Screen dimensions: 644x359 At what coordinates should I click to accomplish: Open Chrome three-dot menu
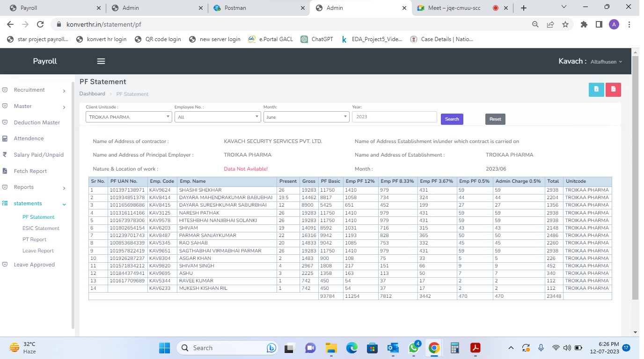pyautogui.click(x=629, y=25)
